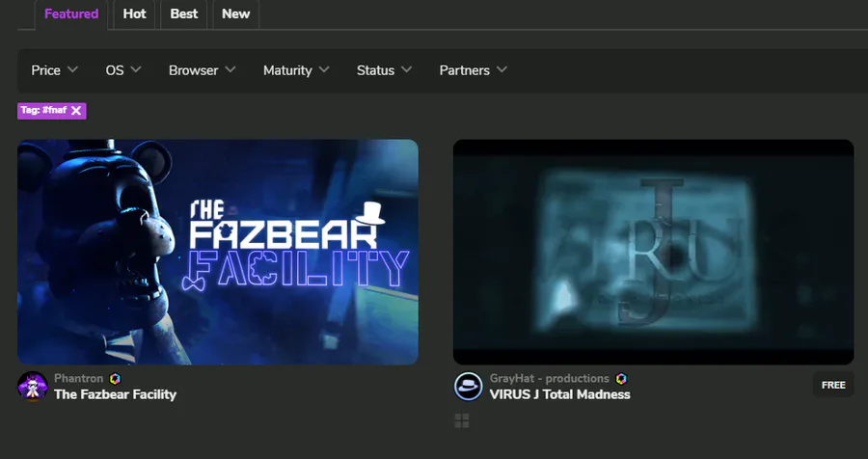The width and height of the screenshot is (868, 459).
Task: Open The Fazbear Facility game thumbnail
Action: point(218,252)
